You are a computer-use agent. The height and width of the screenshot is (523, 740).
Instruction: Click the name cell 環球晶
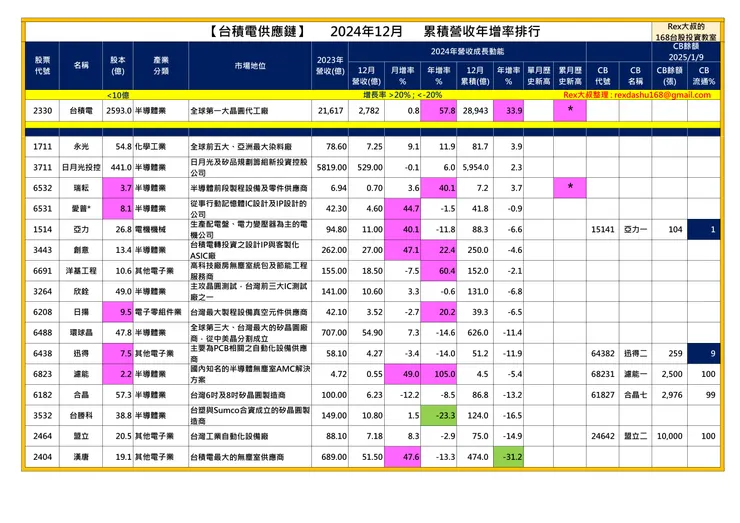(81, 333)
